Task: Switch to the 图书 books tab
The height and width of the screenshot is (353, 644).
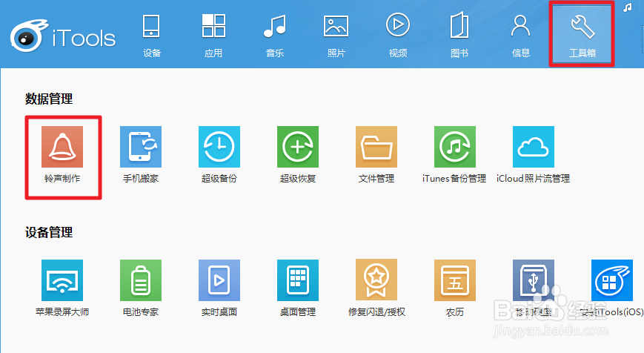Action: 459,36
